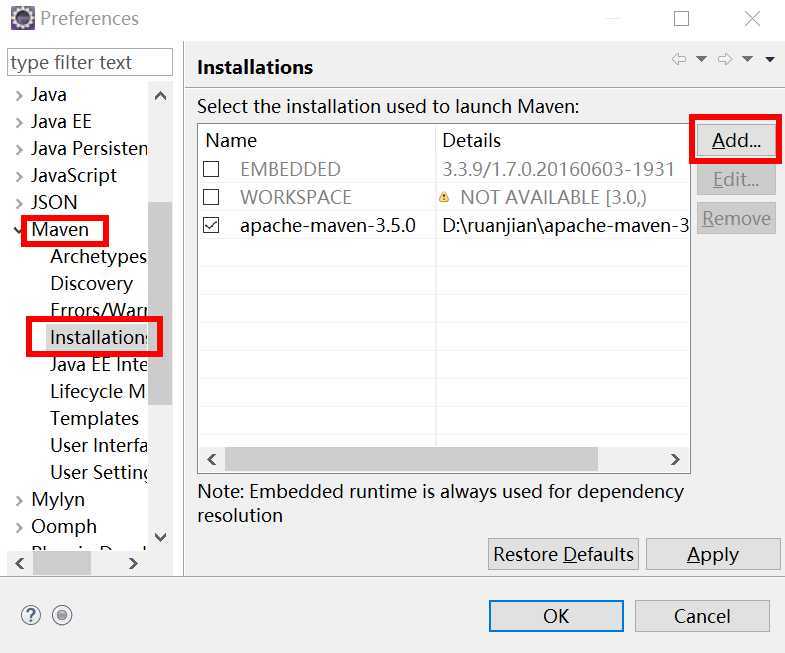
Task: Expand the Oomph tree node
Action: pos(19,527)
